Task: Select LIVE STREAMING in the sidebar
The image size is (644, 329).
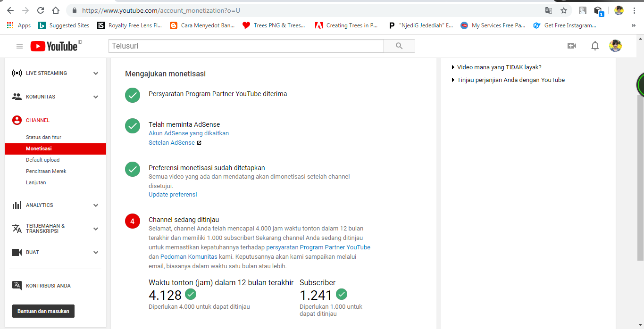Action: pyautogui.click(x=46, y=73)
